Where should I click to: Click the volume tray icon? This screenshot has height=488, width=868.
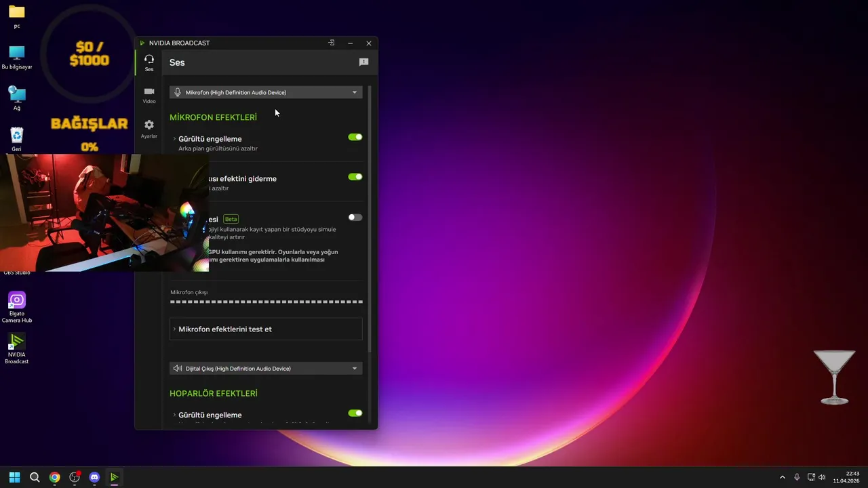tap(822, 477)
